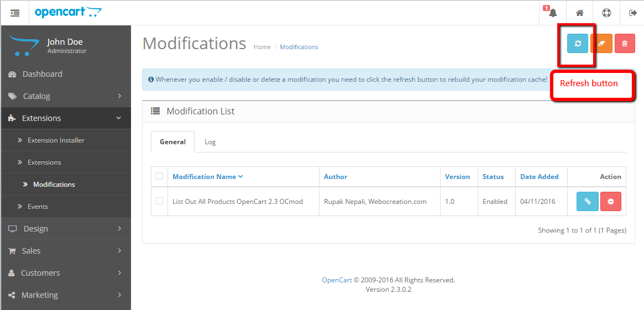This screenshot has width=644, height=310.
Task: Open the notifications bell icon
Action: [x=552, y=13]
